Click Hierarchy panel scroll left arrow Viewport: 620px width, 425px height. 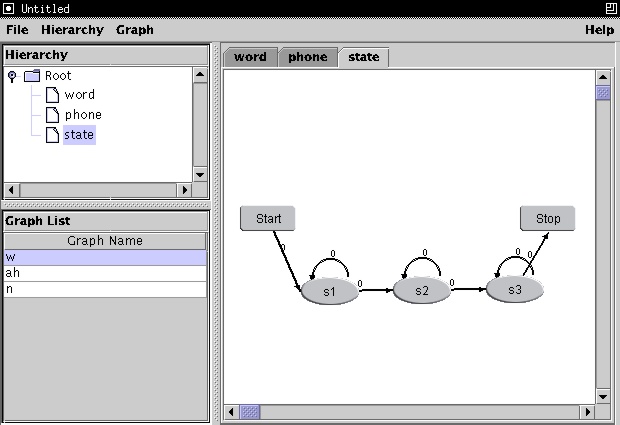click(11, 190)
